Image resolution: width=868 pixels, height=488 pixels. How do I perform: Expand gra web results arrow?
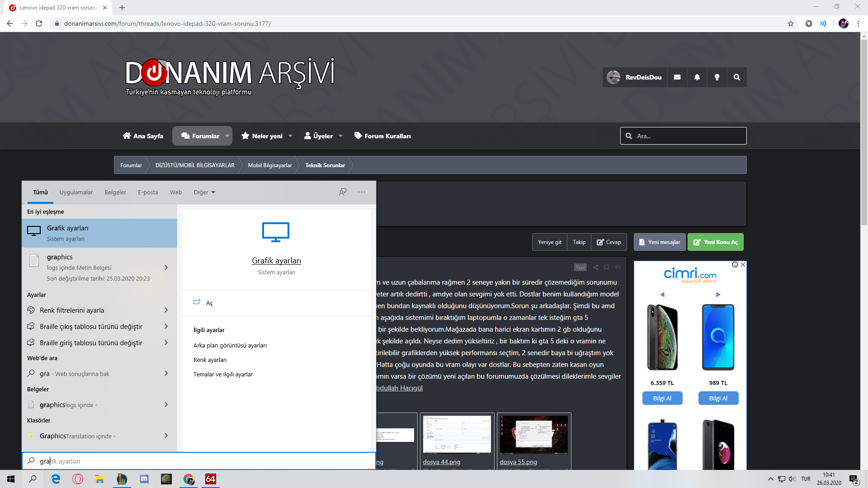click(166, 373)
